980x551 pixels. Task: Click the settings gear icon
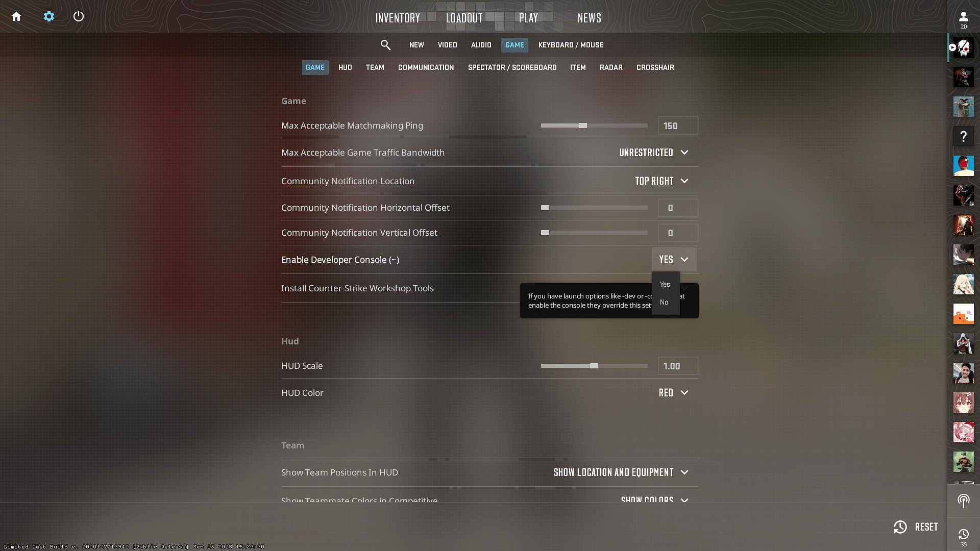49,15
